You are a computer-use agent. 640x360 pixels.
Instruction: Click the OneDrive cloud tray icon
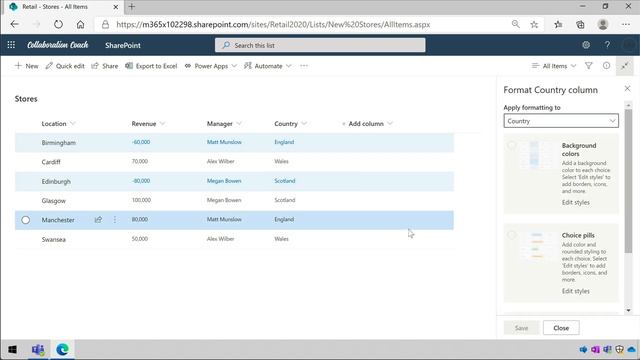[631, 349]
